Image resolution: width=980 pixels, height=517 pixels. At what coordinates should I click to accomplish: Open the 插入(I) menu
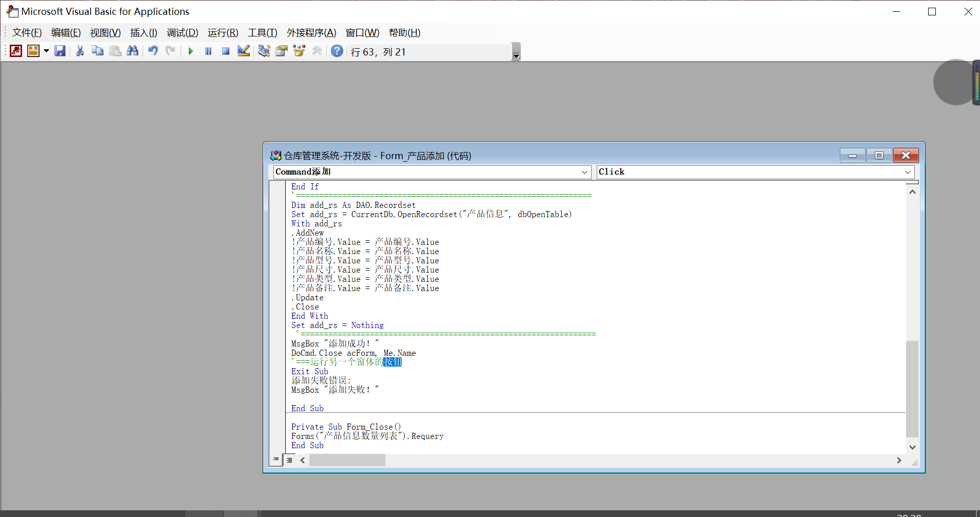(x=144, y=33)
